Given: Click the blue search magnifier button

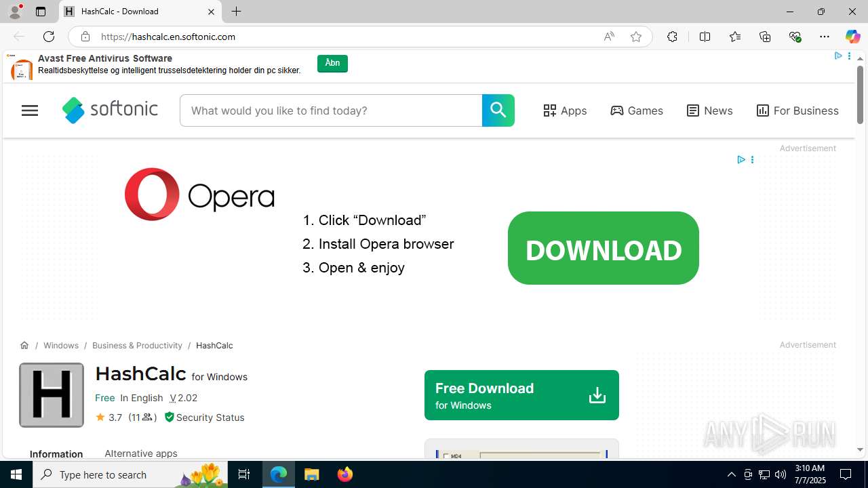Looking at the screenshot, I should pyautogui.click(x=498, y=110).
